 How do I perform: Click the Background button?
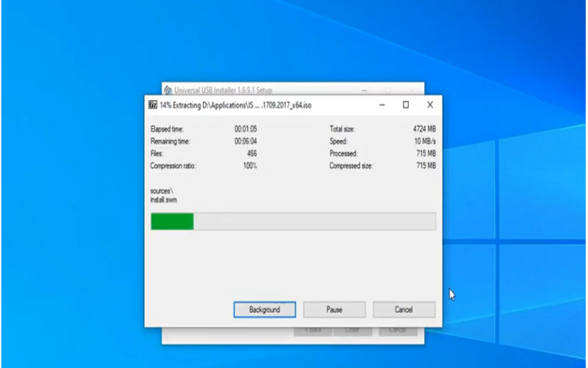point(265,309)
